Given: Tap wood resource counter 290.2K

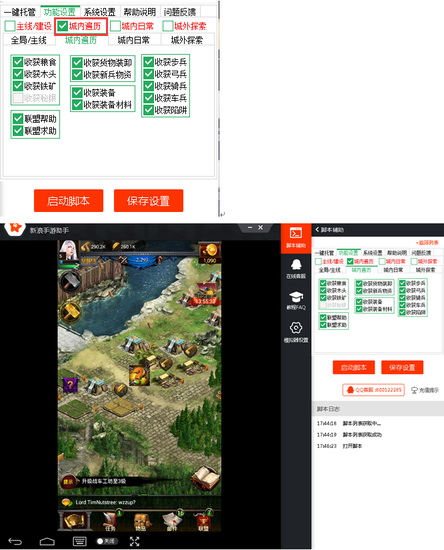Looking at the screenshot, I should coord(94,247).
